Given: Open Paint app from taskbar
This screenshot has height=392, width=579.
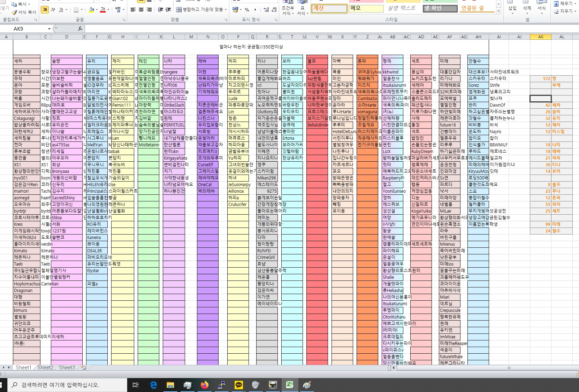Looking at the screenshot, I should pyautogui.click(x=307, y=385).
